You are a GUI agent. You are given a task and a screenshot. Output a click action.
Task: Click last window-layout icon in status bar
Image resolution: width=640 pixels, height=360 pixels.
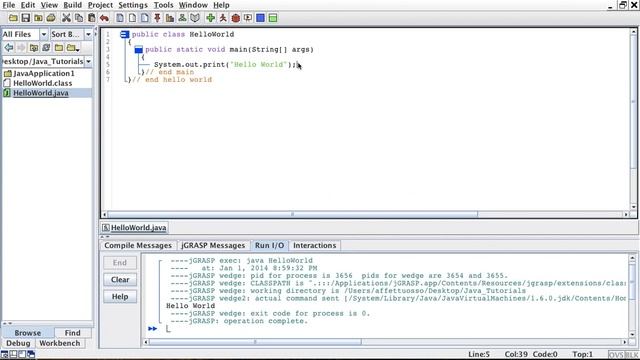coord(31,354)
